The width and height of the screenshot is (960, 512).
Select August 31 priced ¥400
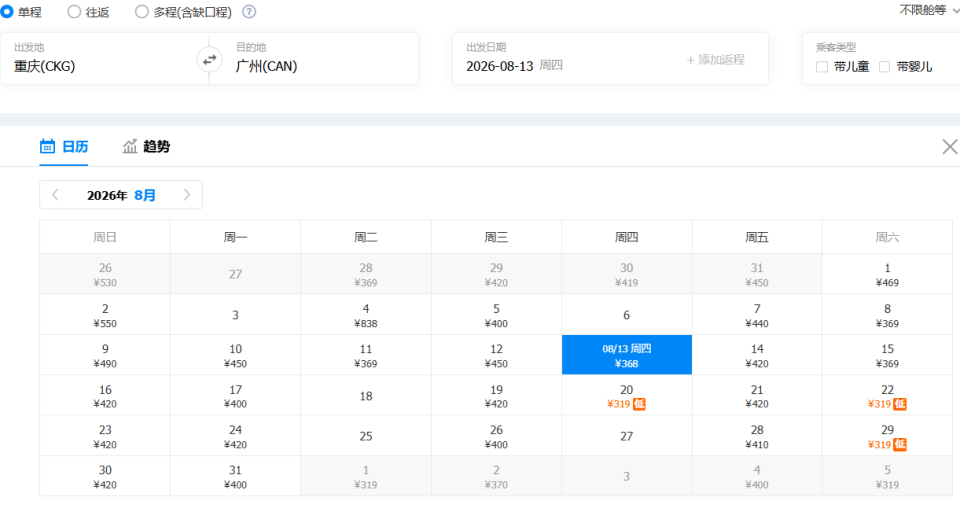coord(235,476)
